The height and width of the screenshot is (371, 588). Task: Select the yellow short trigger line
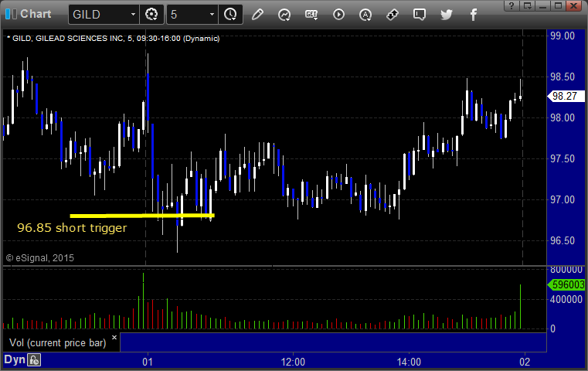coord(142,216)
